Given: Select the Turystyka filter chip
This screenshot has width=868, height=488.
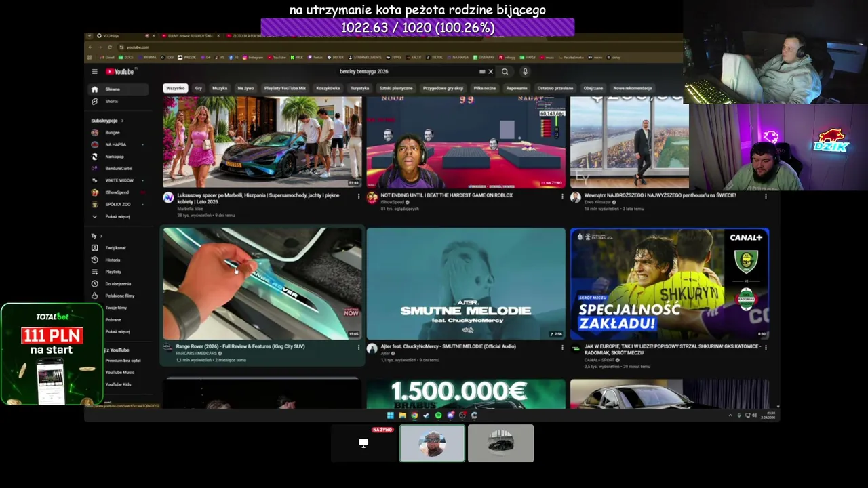Looking at the screenshot, I should 359,88.
